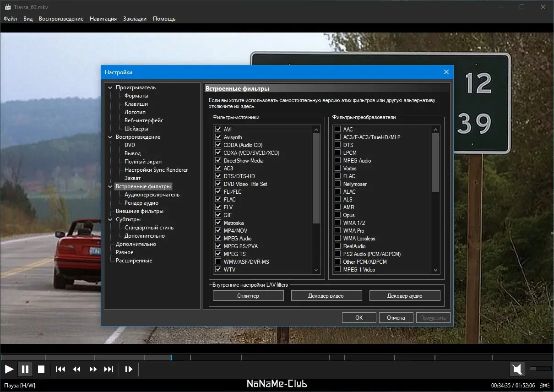
Task: Click the Stop playback button
Action: [x=41, y=369]
